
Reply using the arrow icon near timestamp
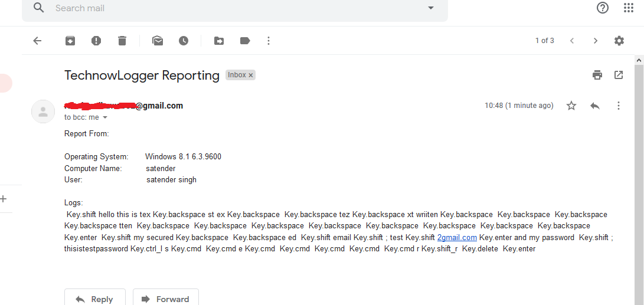595,106
